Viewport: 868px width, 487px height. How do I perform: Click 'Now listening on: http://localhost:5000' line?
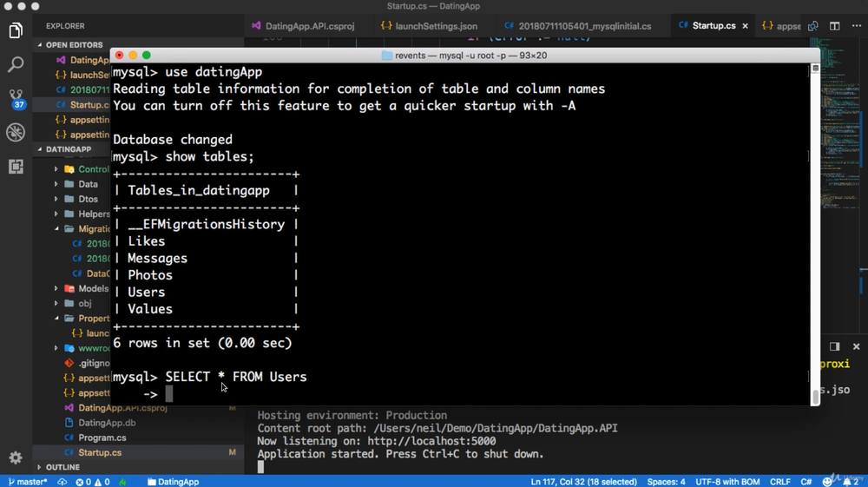pyautogui.click(x=377, y=441)
